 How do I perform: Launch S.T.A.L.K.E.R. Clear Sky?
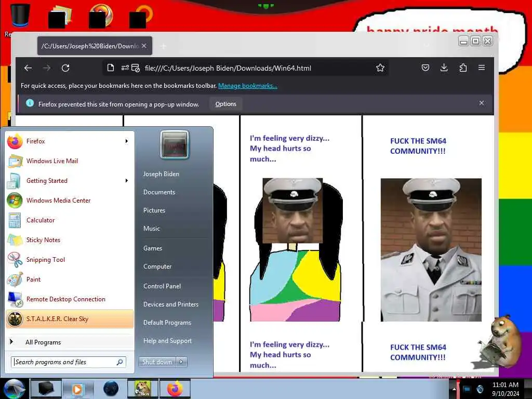(70, 319)
